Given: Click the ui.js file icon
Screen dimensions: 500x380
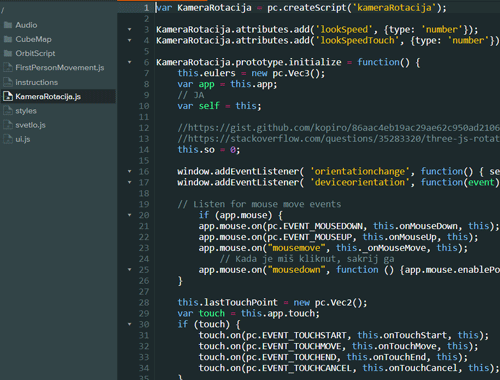Looking at the screenshot, I should pos(8,139).
